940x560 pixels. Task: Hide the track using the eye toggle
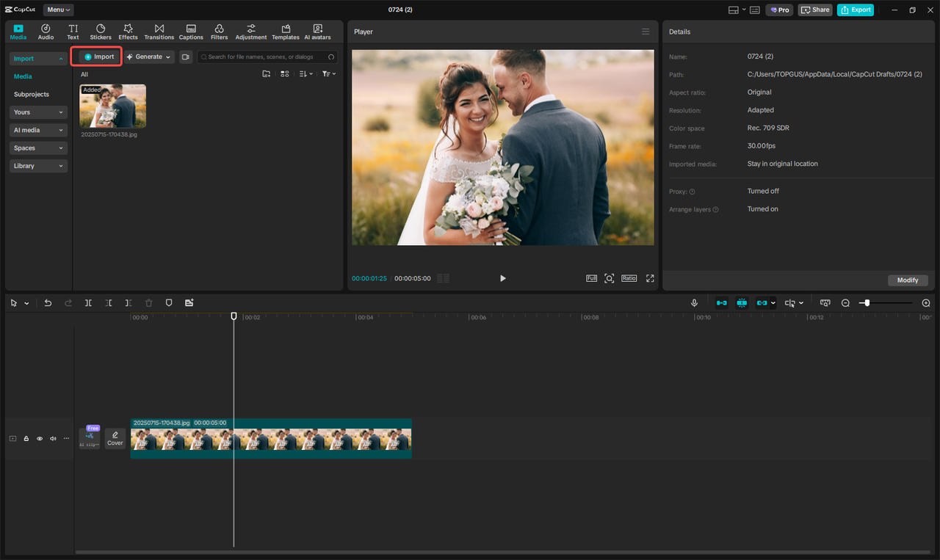(39, 438)
